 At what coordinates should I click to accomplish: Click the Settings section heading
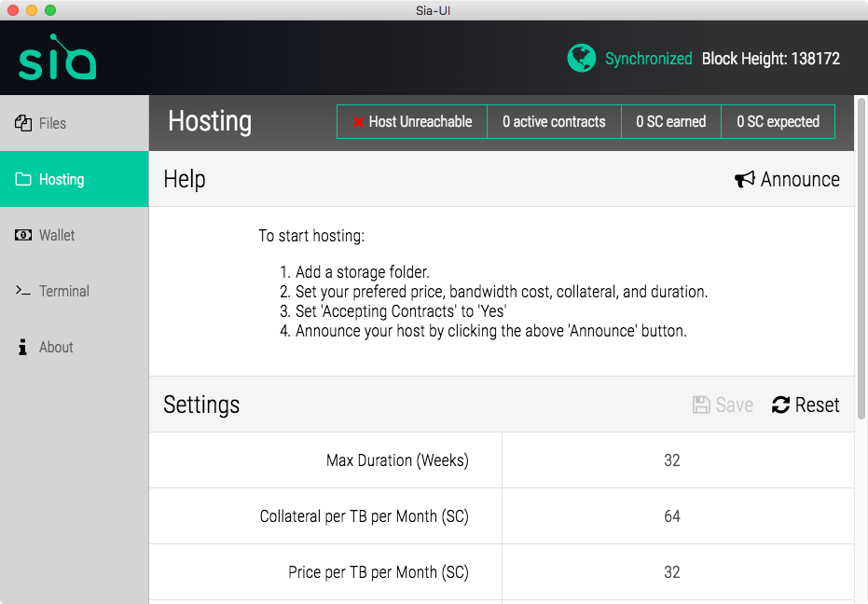pyautogui.click(x=201, y=405)
